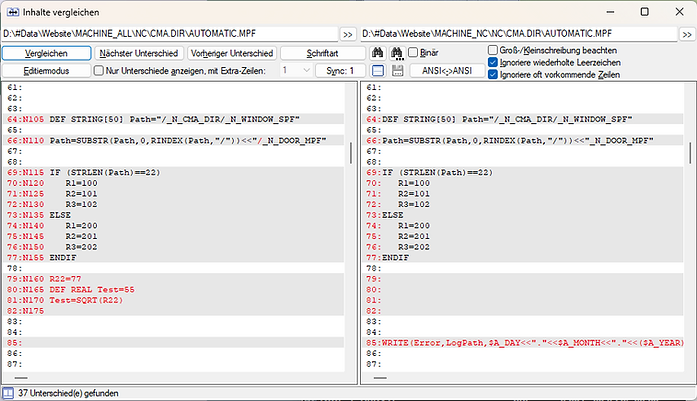The image size is (697, 401).
Task: Select right line 64 DEF STRING[50]
Action: [x=523, y=119]
